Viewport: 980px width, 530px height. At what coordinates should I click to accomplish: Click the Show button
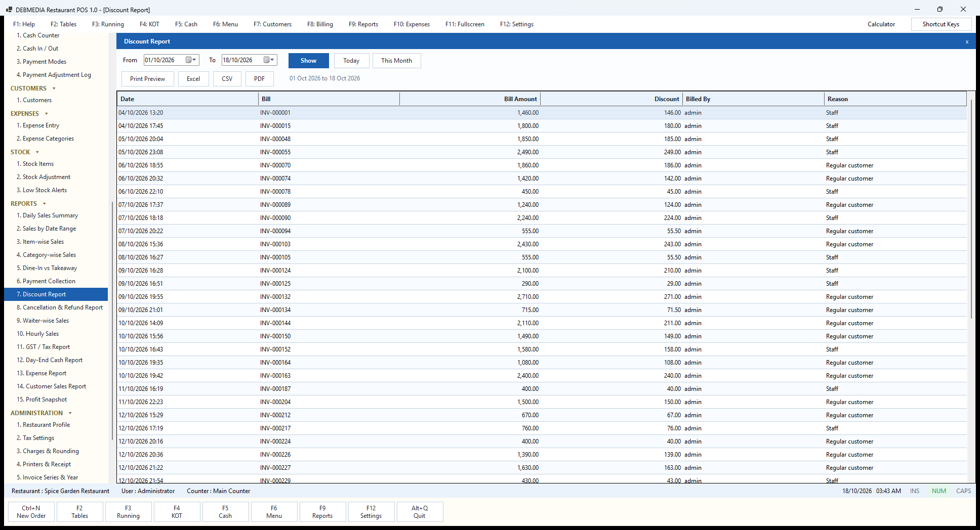tap(308, 61)
